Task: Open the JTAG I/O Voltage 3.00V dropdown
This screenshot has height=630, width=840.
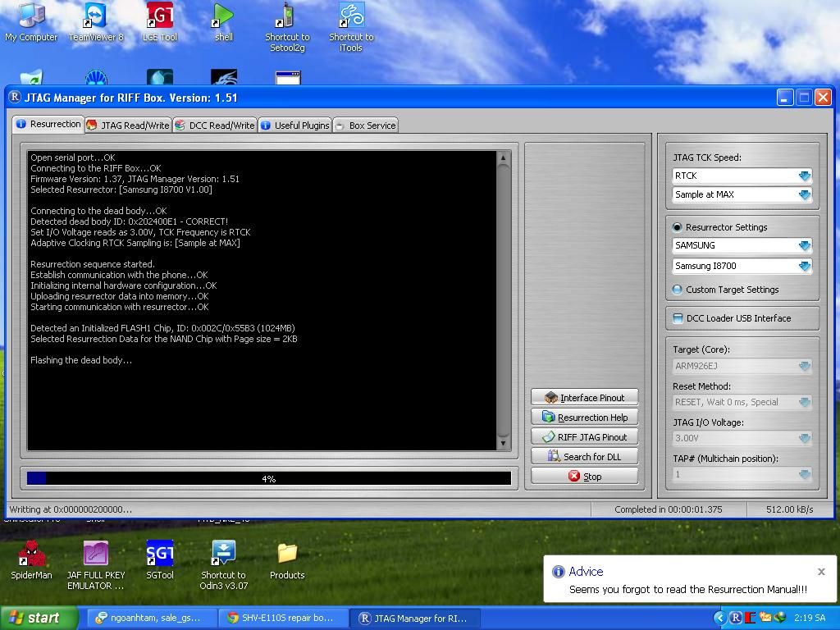Action: pyautogui.click(x=742, y=438)
